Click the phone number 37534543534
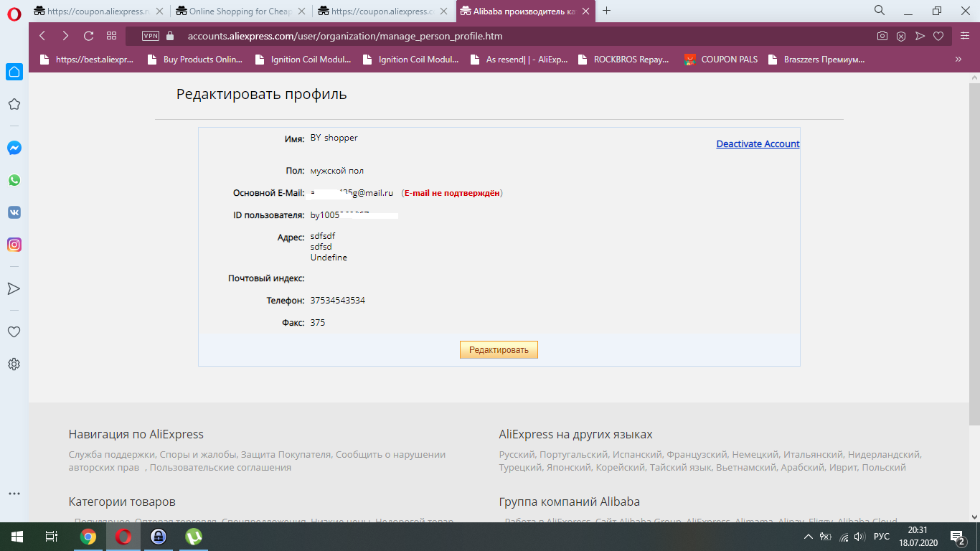 coord(338,301)
